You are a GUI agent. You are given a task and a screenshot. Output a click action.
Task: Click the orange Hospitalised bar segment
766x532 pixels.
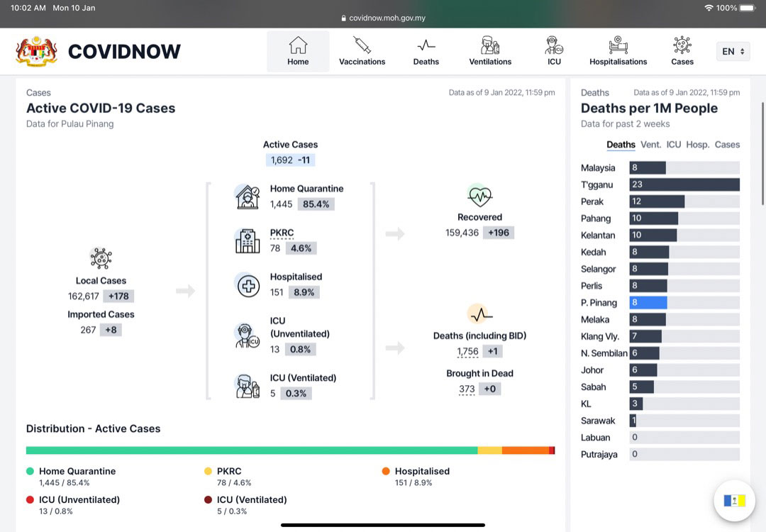pos(525,450)
